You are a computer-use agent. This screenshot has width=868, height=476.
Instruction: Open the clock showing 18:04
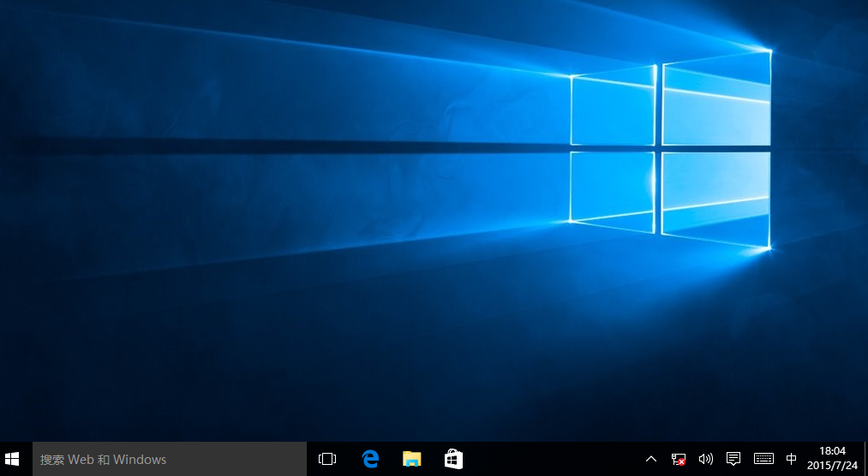click(833, 459)
